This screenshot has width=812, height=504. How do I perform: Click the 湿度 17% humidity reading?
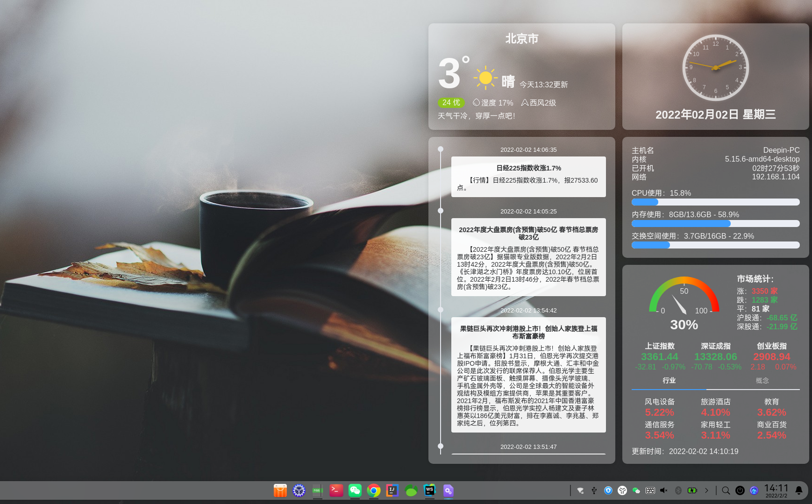[x=493, y=103]
